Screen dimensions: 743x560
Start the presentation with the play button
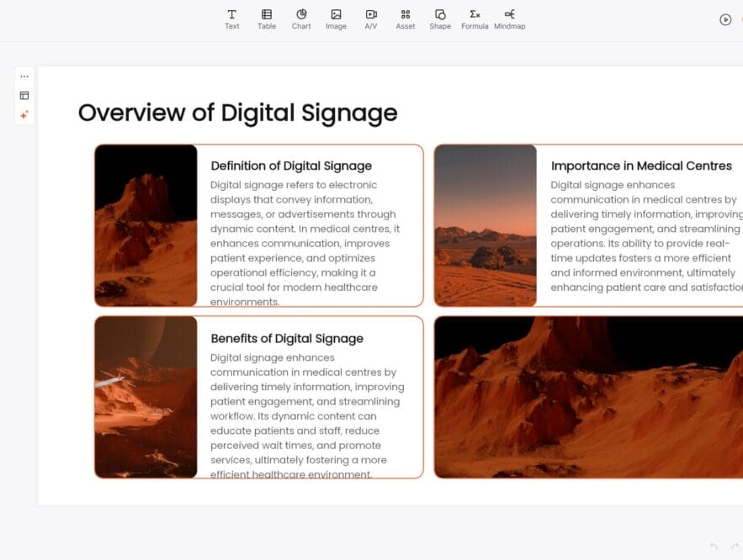pyautogui.click(x=725, y=20)
